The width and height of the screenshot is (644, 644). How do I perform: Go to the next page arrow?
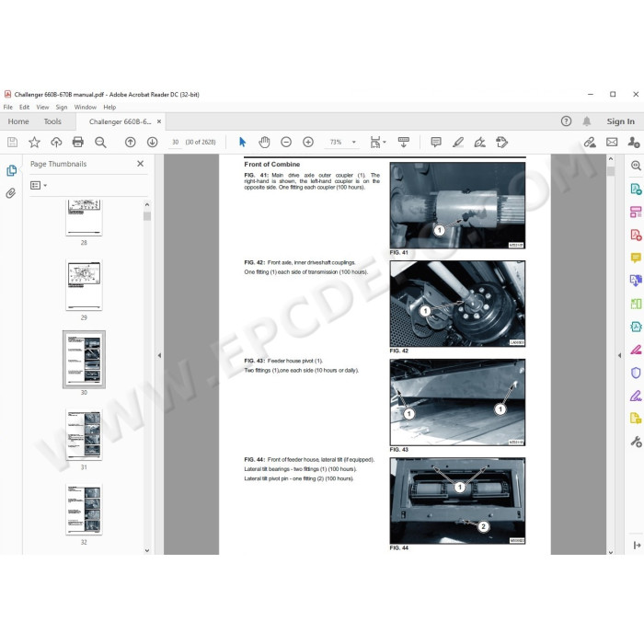click(152, 142)
